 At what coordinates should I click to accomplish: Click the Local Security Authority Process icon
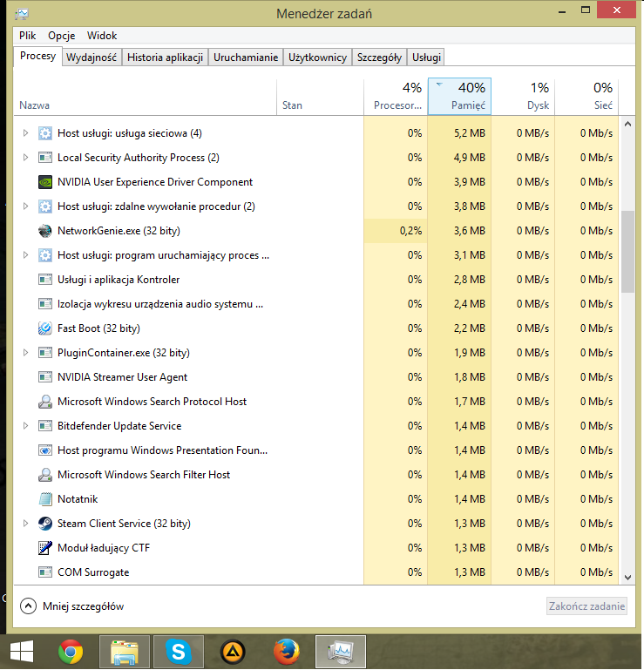click(45, 158)
